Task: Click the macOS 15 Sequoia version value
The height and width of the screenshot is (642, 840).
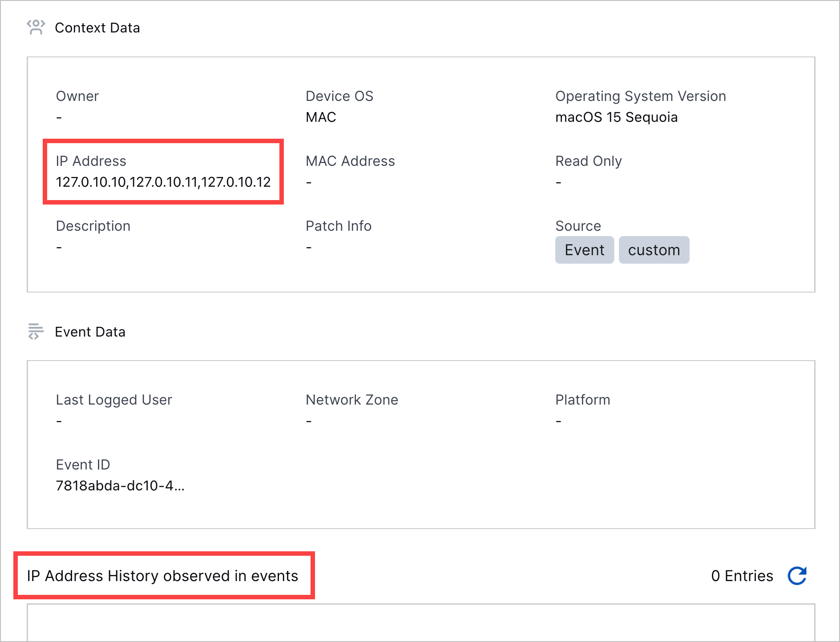Action: (x=616, y=117)
